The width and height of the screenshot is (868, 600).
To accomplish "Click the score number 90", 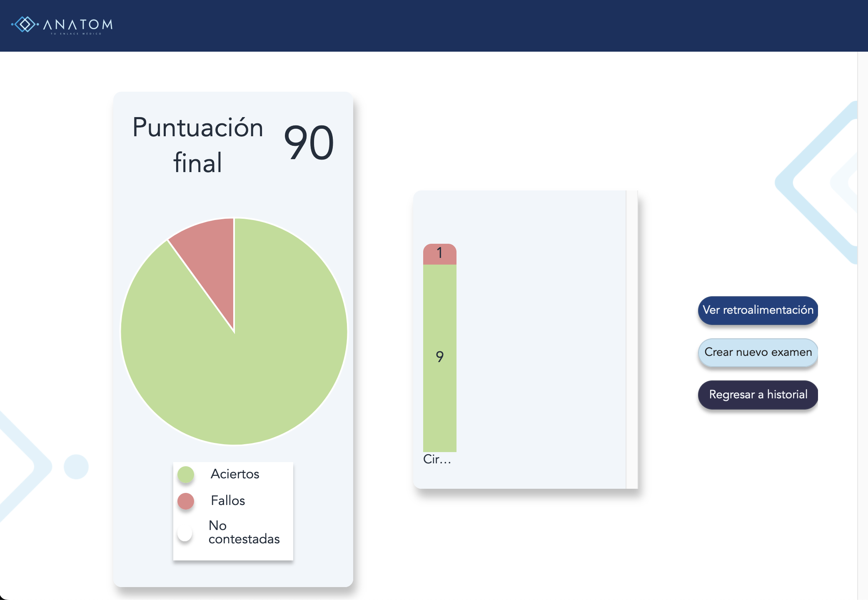I will coord(309,143).
